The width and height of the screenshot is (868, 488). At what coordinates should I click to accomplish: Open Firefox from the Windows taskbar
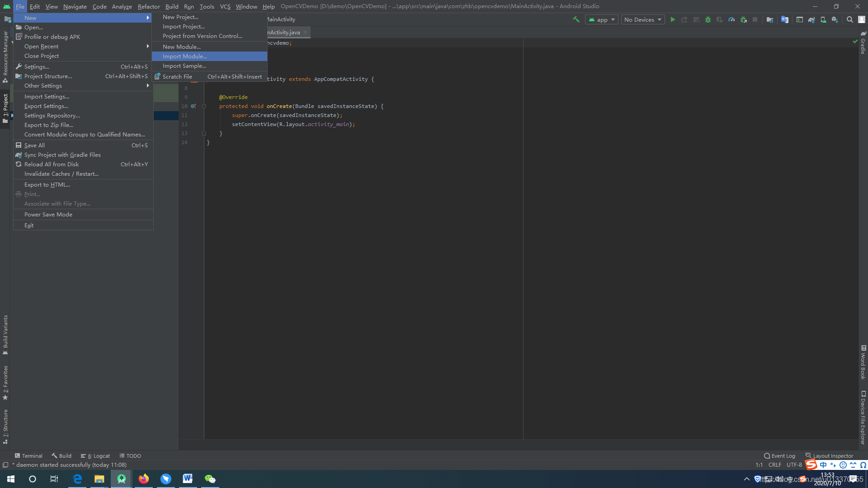pyautogui.click(x=144, y=479)
